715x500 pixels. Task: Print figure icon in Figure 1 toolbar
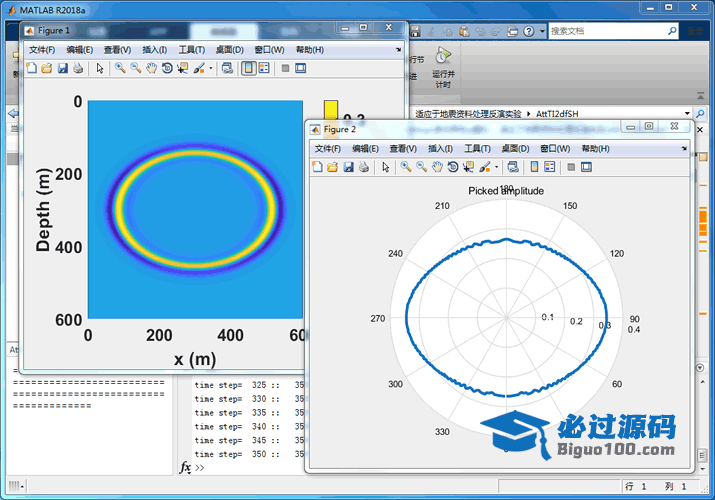(x=78, y=68)
